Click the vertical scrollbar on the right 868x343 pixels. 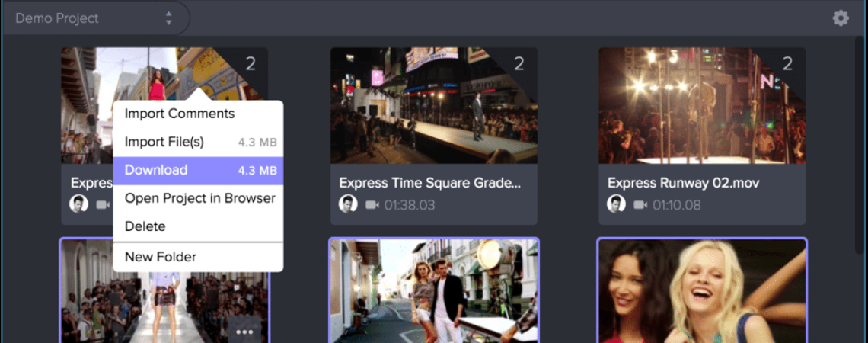(859, 144)
